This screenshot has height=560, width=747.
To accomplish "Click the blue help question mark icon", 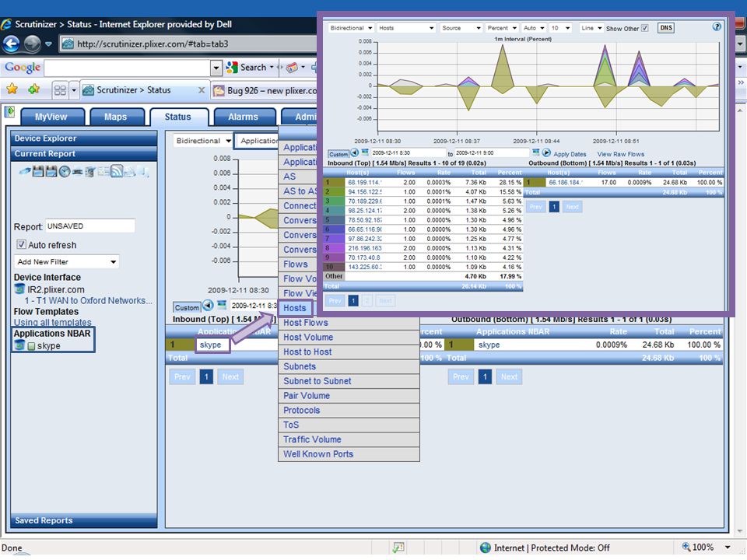I will pyautogui.click(x=717, y=26).
